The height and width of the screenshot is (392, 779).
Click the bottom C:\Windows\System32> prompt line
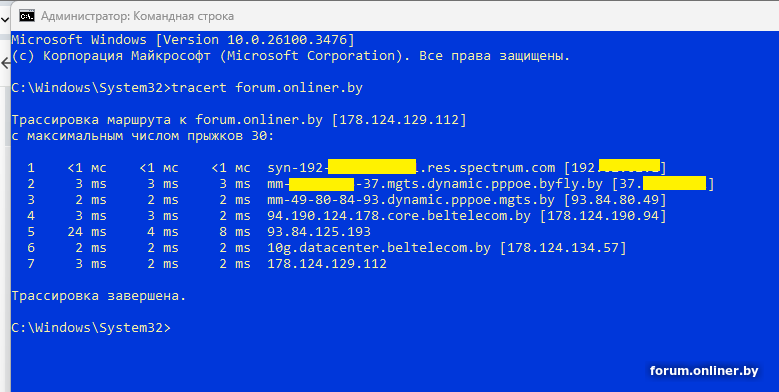click(91, 328)
